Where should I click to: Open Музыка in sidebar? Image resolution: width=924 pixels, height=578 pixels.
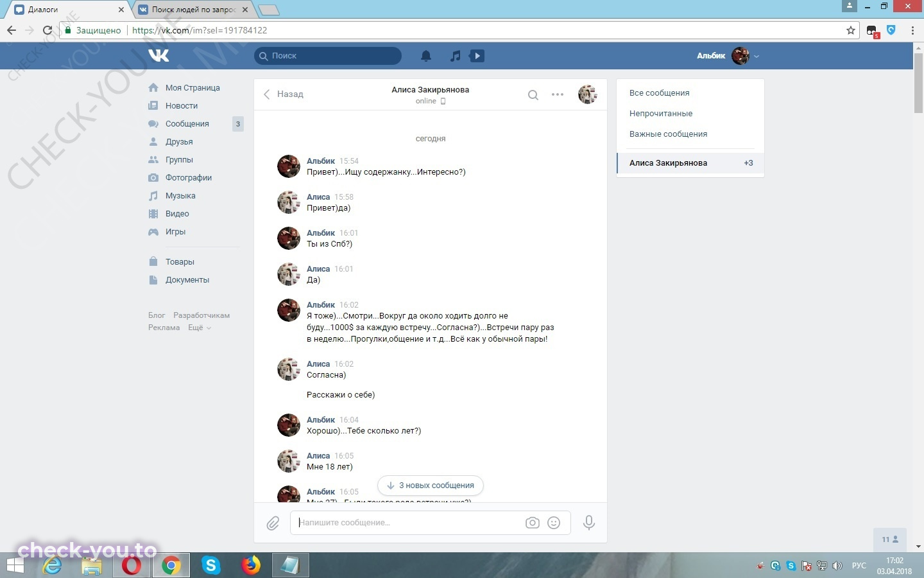180,196
